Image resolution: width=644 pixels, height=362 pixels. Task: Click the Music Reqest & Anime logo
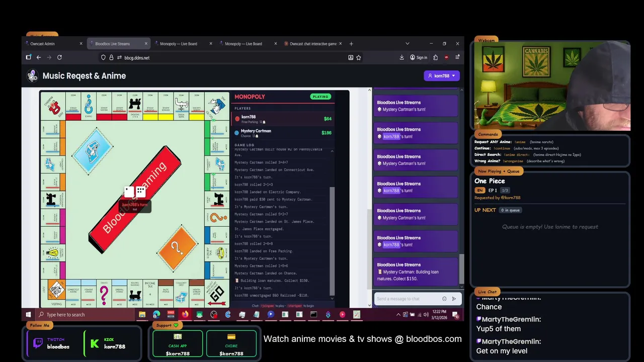[x=33, y=76]
